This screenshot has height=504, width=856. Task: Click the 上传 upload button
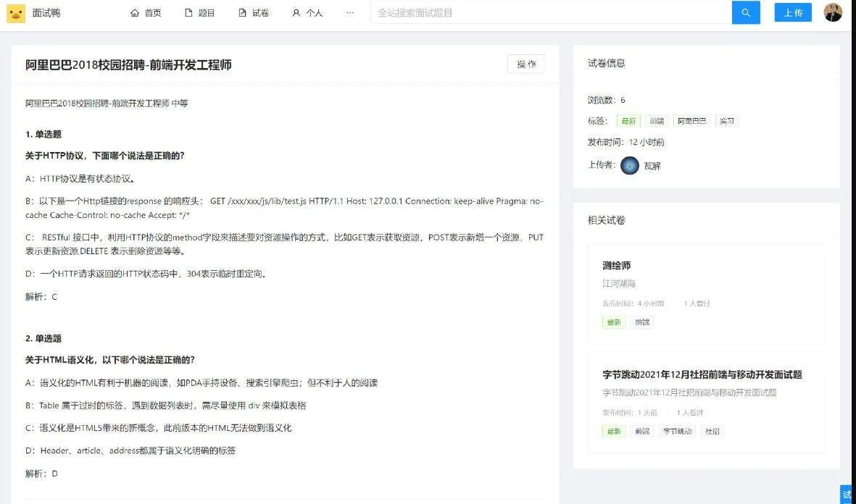click(x=793, y=12)
